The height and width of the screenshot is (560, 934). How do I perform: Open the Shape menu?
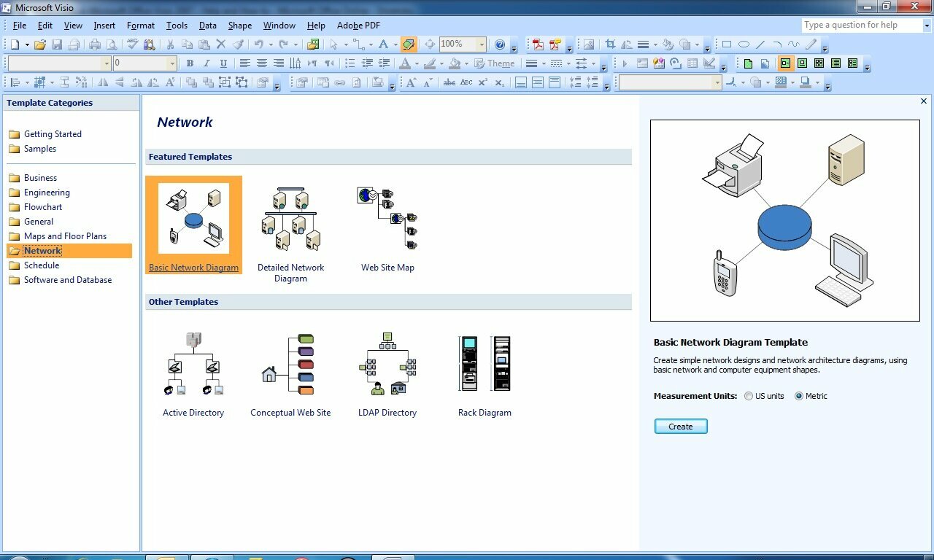click(x=240, y=26)
